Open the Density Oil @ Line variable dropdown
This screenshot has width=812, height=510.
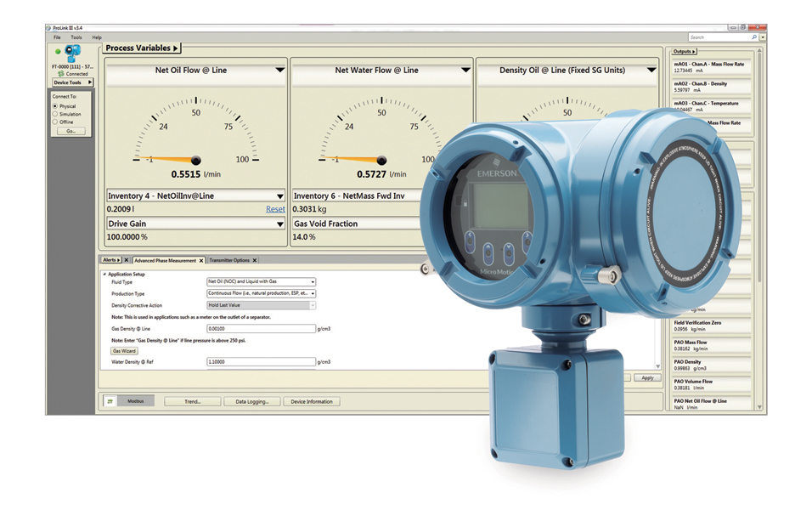pyautogui.click(x=651, y=70)
